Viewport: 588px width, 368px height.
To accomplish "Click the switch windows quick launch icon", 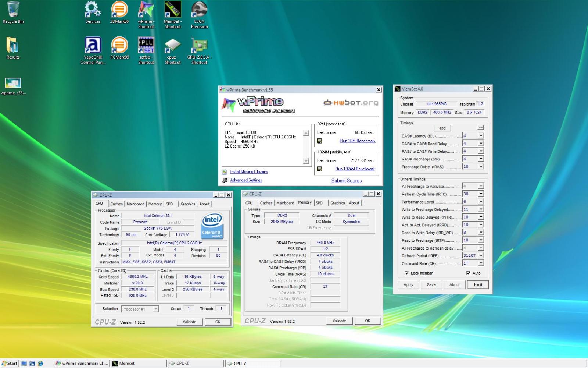I will click(32, 364).
